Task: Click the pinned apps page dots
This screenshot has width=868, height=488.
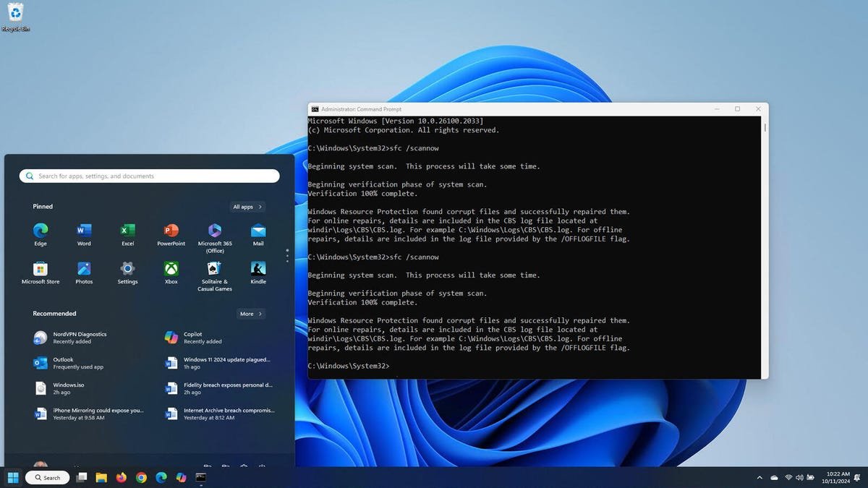Action: (x=287, y=255)
